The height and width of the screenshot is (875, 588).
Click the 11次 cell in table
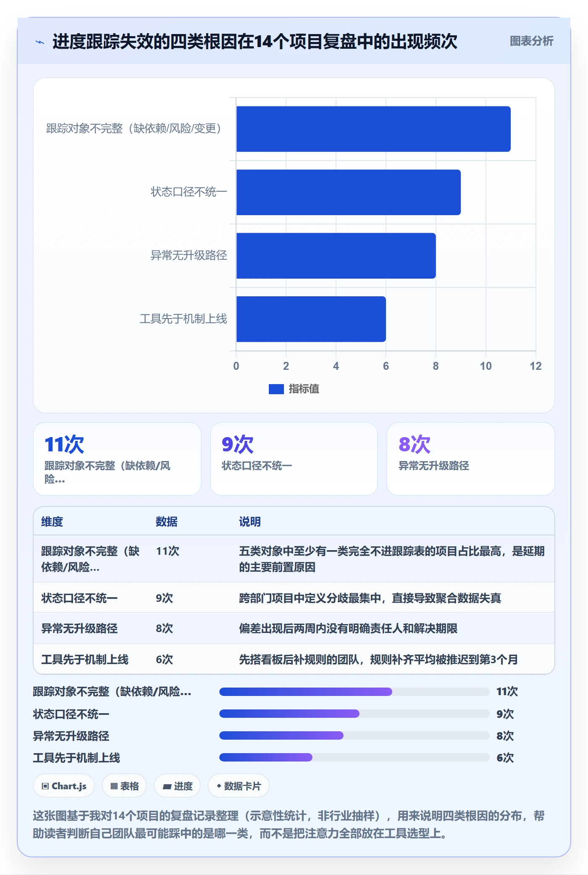click(x=168, y=551)
